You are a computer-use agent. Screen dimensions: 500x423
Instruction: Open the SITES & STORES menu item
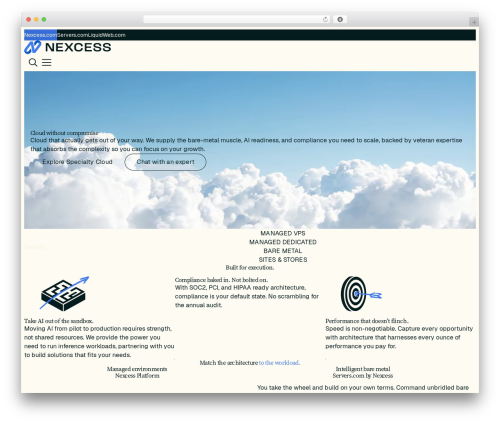[283, 260]
